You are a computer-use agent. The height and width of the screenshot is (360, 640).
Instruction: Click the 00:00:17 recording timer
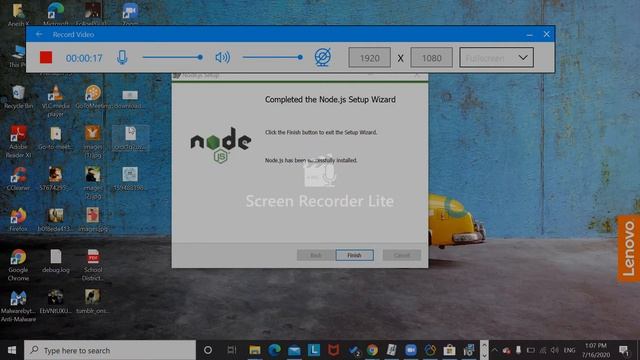point(84,58)
